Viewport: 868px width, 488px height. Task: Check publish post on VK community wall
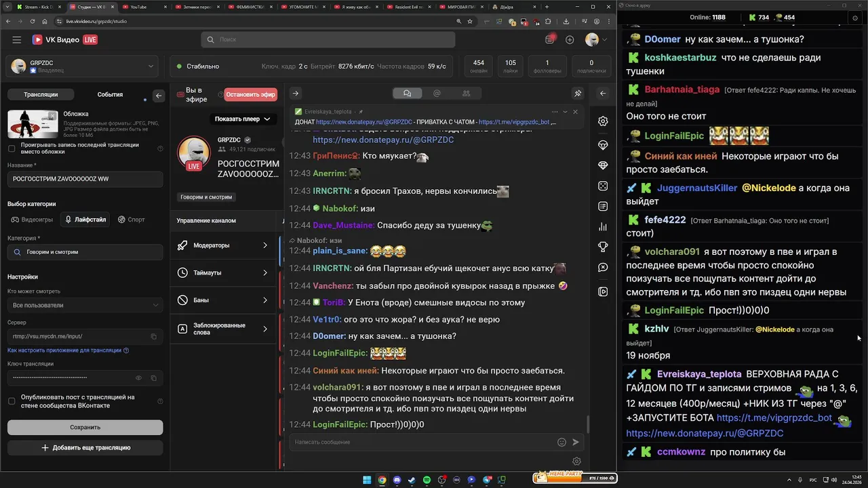pos(12,401)
